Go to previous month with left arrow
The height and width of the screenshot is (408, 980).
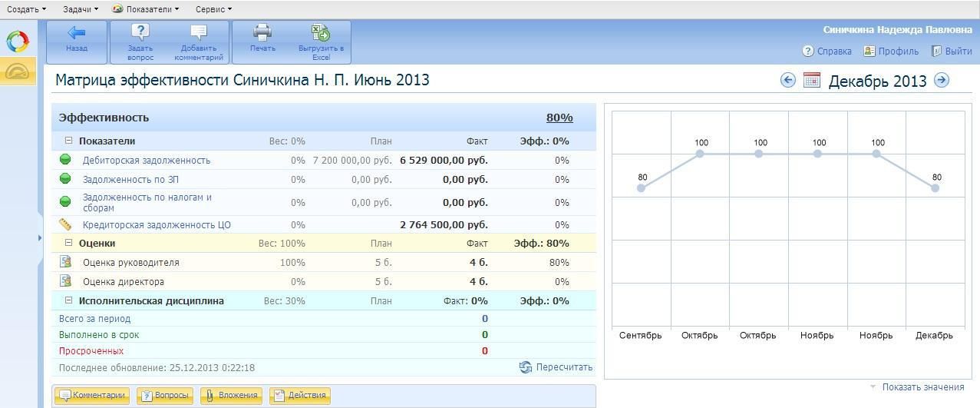787,80
